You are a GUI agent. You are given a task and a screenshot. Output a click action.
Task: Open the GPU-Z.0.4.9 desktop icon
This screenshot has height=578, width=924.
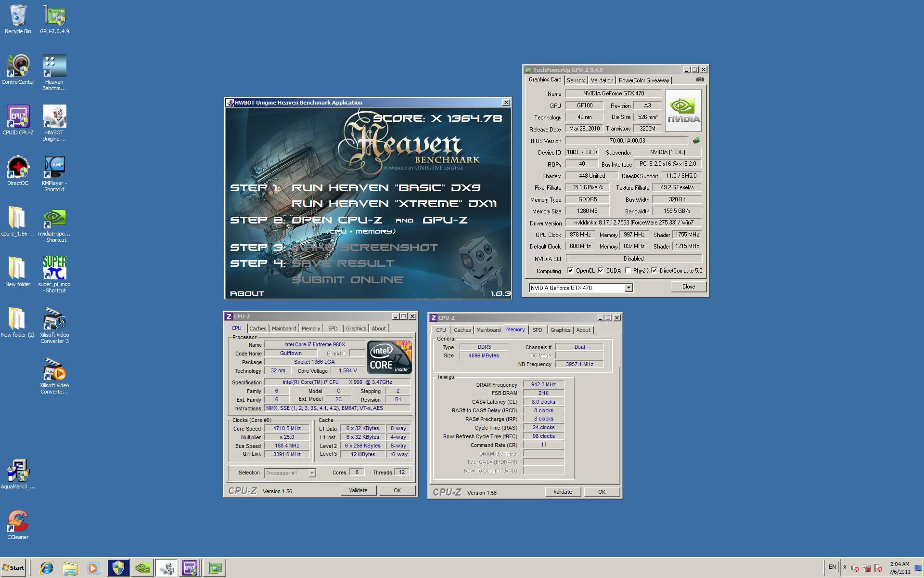(54, 20)
